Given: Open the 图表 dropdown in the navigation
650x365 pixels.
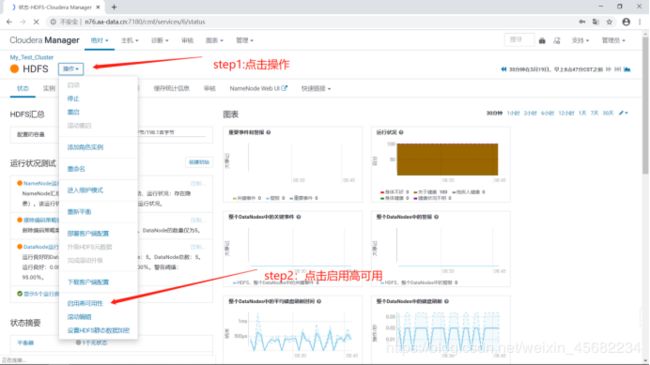Looking at the screenshot, I should 214,41.
